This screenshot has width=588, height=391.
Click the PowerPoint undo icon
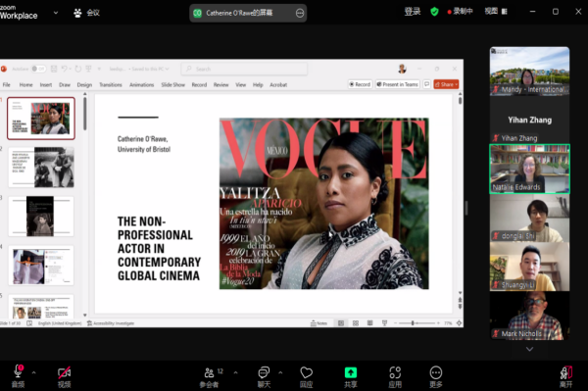(64, 69)
